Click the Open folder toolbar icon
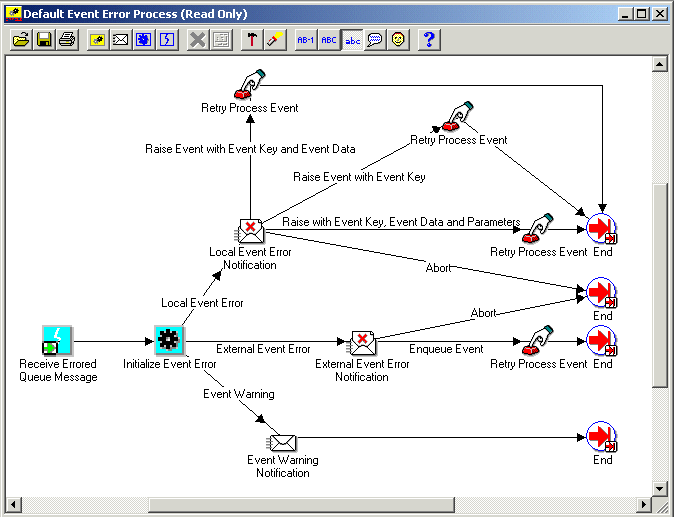The width and height of the screenshot is (674, 517). pos(20,40)
